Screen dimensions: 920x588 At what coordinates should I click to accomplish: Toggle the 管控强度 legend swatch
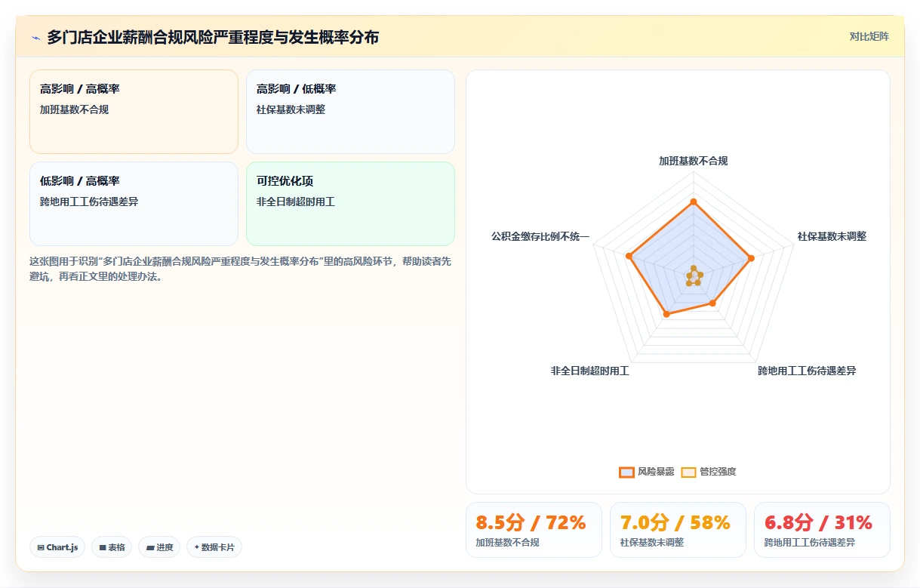688,472
